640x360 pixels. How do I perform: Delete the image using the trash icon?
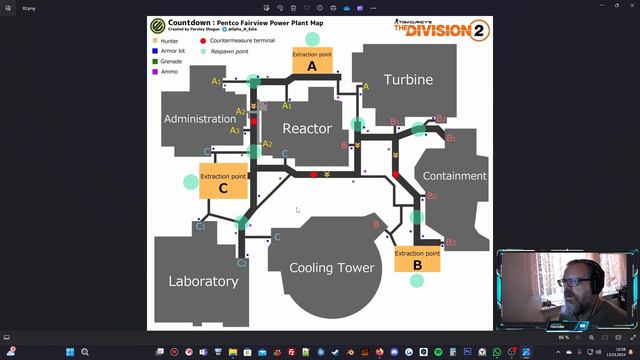tap(293, 8)
